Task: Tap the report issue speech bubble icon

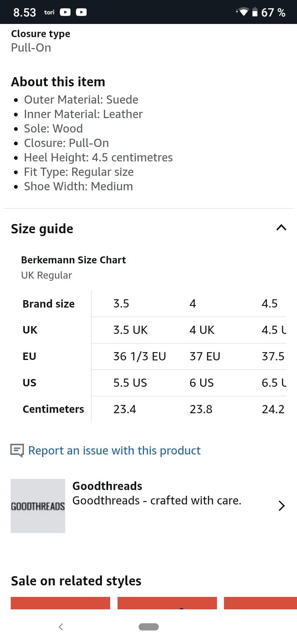Action: point(17,450)
